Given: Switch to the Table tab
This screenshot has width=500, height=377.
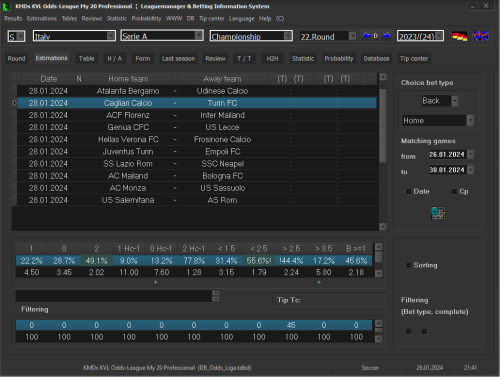Looking at the screenshot, I should click(87, 59).
